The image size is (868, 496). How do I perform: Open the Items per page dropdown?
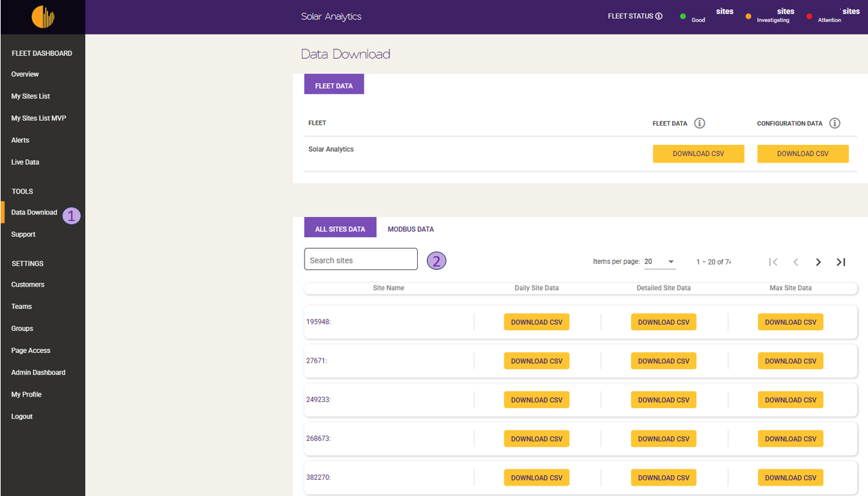(660, 262)
